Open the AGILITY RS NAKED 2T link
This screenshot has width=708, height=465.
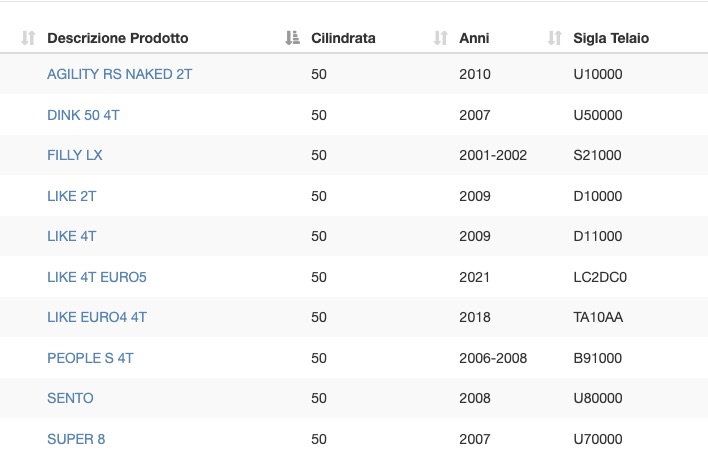click(x=120, y=74)
